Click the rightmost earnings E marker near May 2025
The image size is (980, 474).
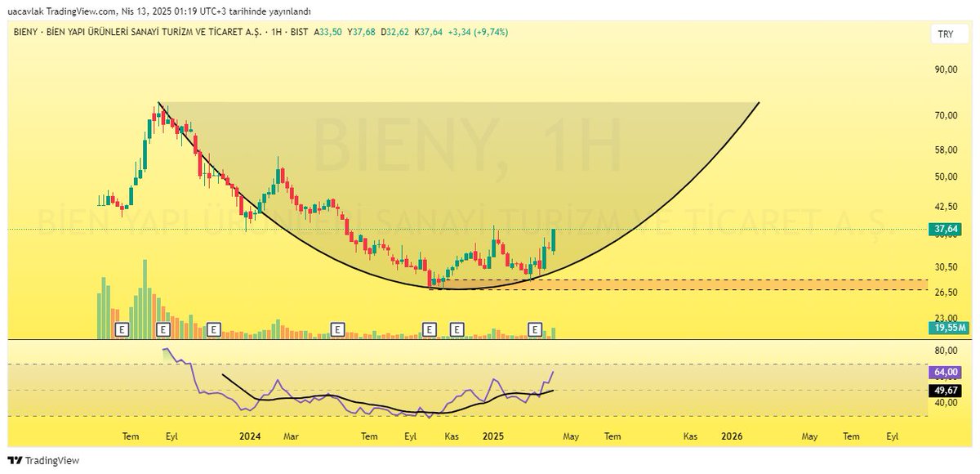click(536, 329)
